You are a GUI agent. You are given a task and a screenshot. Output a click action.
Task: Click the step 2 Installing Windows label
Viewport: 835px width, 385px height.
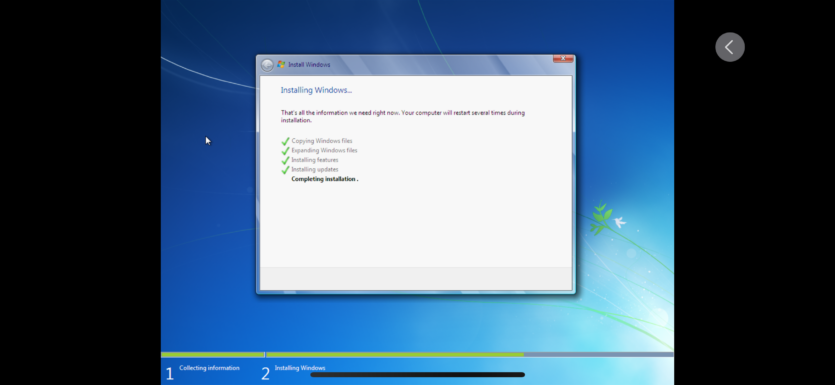pyautogui.click(x=300, y=368)
